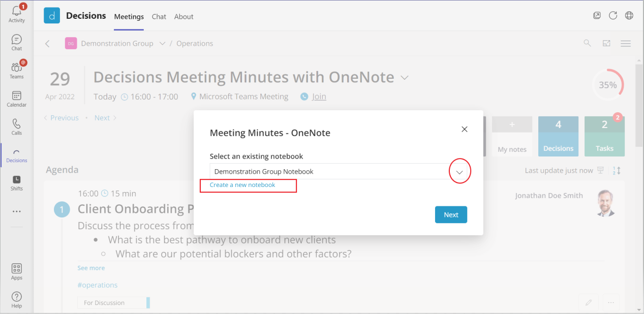This screenshot has width=644, height=314.
Task: Click the search icon in the meeting header
Action: point(587,43)
